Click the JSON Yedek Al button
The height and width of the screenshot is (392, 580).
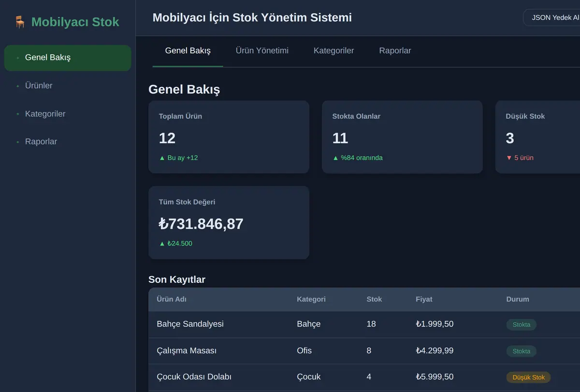click(x=552, y=17)
